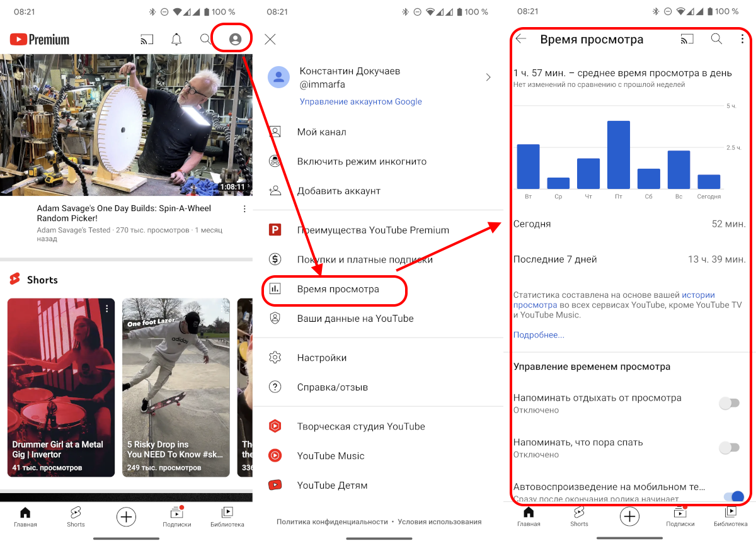Image resolution: width=756 pixels, height=546 pixels.
Task: Open YouTube Music from menu
Action: (378, 455)
